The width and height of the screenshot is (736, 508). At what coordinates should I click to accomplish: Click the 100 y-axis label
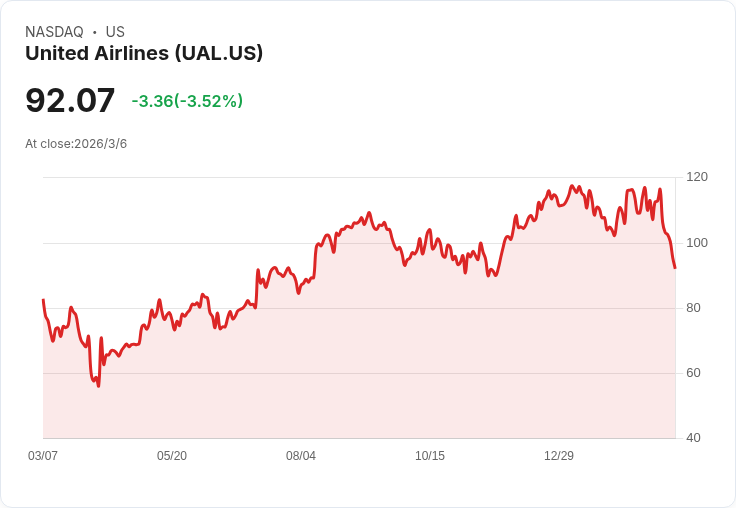pyautogui.click(x=697, y=243)
